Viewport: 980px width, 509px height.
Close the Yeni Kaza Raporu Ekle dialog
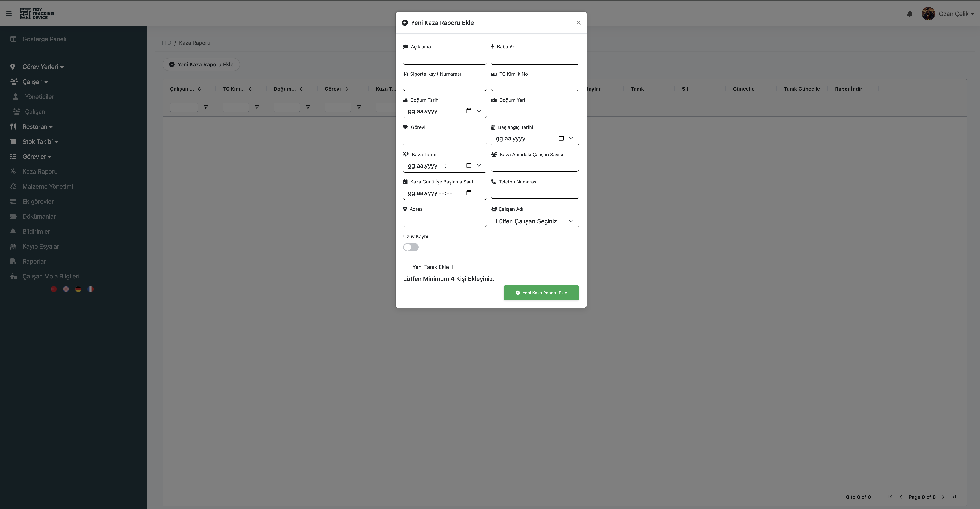578,23
